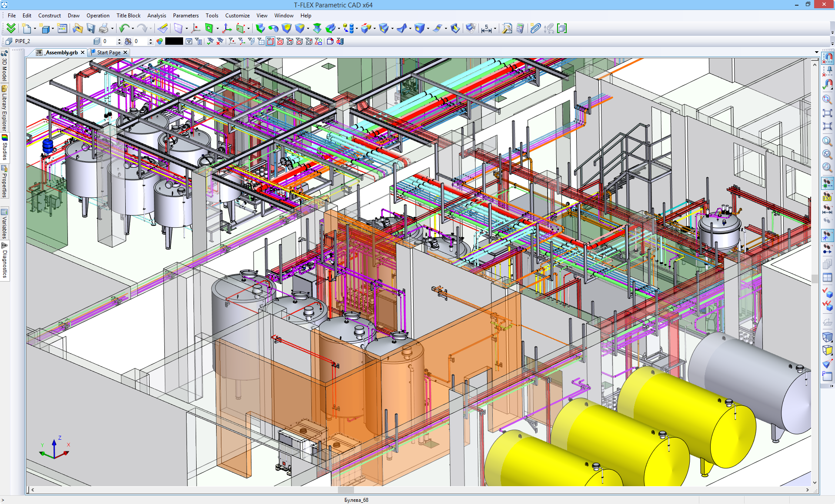Screen dimensions: 835x504
Task: Open the Analysis menu
Action: 157,16
